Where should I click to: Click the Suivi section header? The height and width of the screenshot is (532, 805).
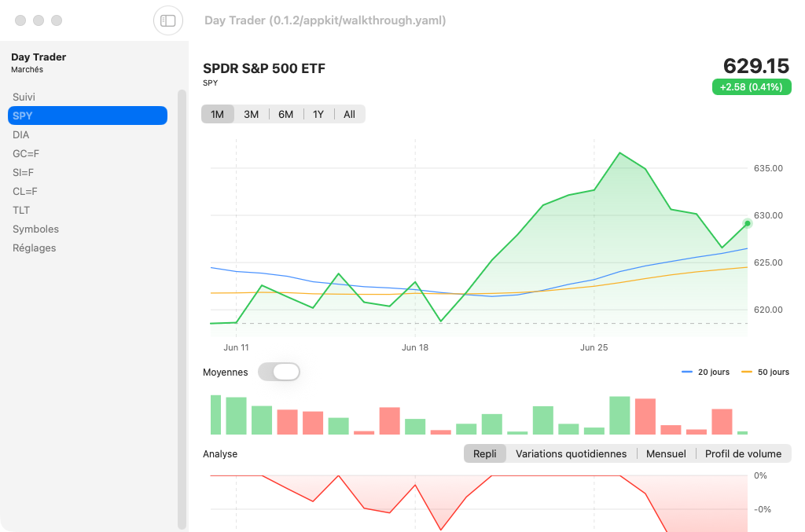click(x=24, y=97)
